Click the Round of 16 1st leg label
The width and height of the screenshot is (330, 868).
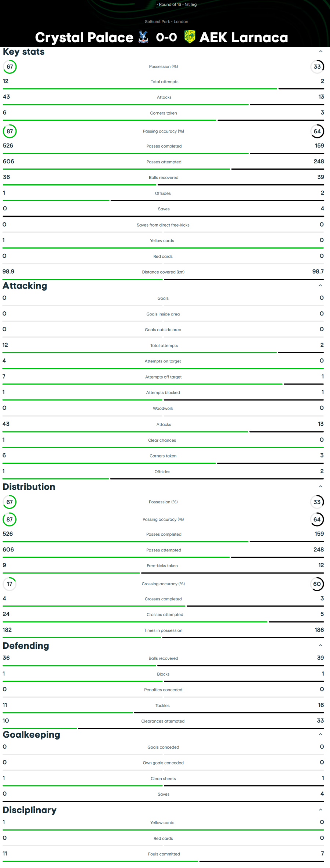[x=177, y=4]
